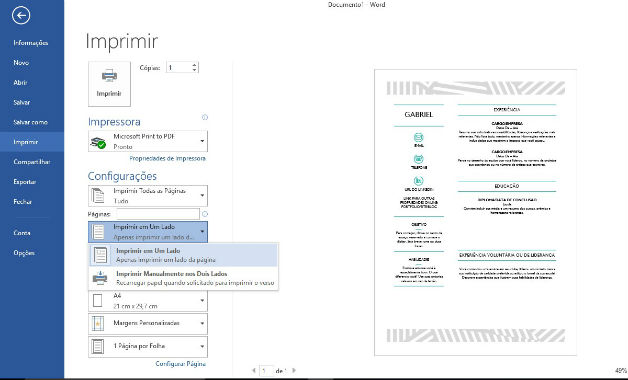Viewport: 628px width, 380px height.
Task: Click the Microsoft Print to PDF printer icon
Action: [x=99, y=142]
